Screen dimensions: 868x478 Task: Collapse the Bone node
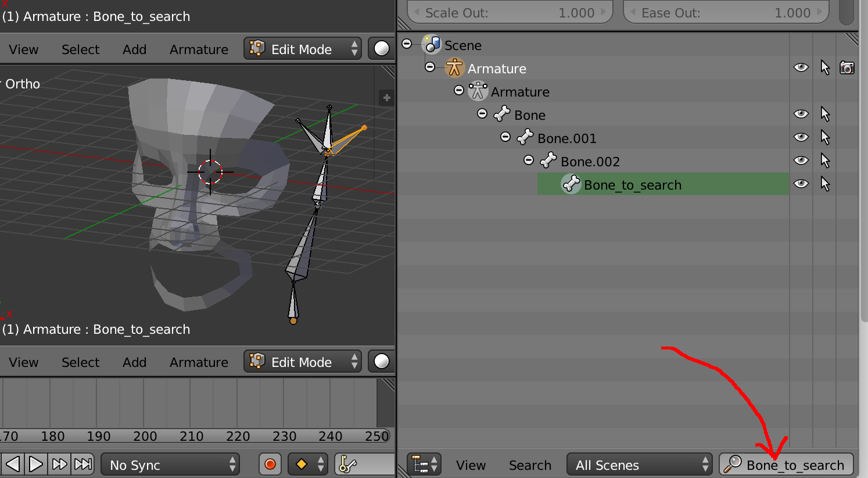482,113
